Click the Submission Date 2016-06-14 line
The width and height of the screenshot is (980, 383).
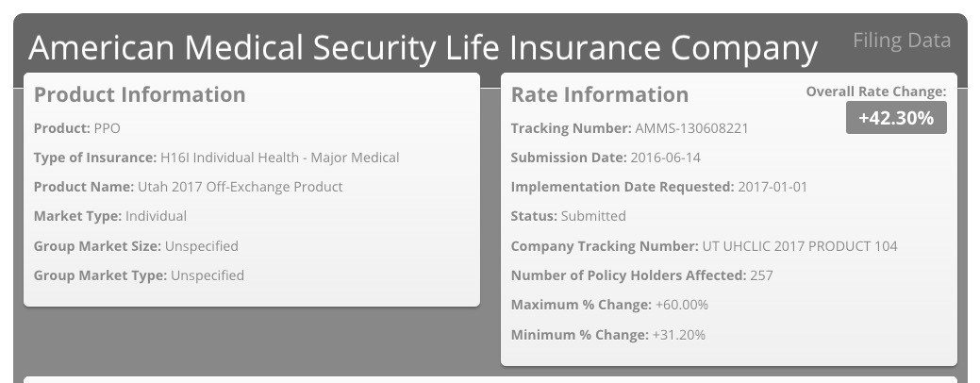click(605, 158)
